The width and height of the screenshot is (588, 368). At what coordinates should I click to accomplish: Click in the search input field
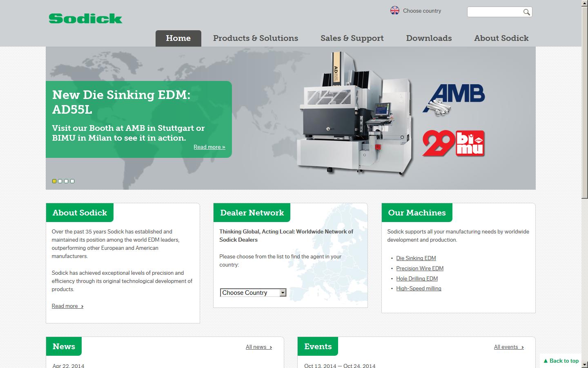pos(494,12)
